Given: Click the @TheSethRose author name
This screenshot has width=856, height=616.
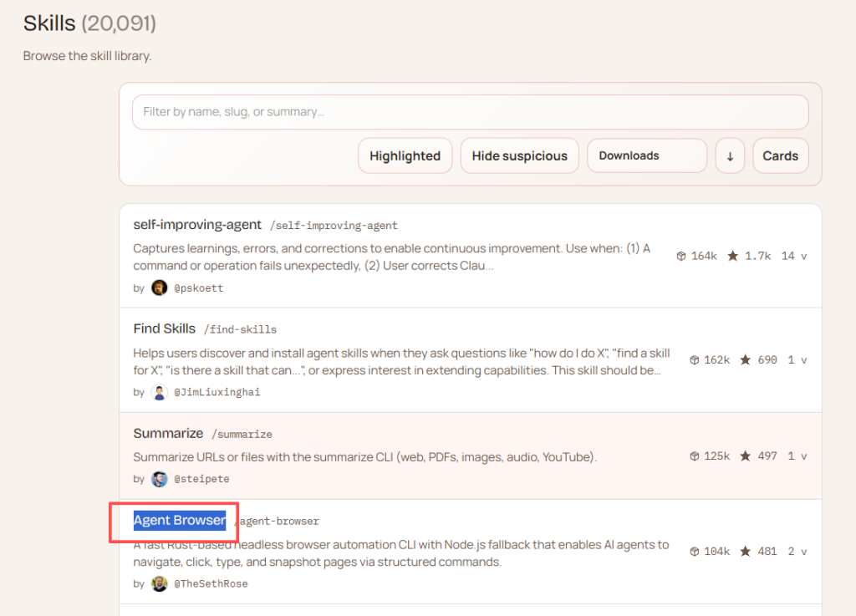Looking at the screenshot, I should click(x=211, y=583).
